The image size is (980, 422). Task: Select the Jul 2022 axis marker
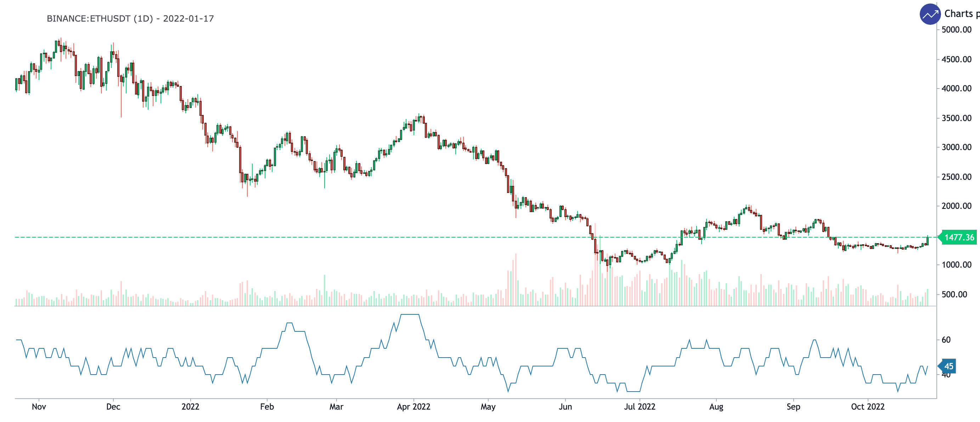pos(640,406)
